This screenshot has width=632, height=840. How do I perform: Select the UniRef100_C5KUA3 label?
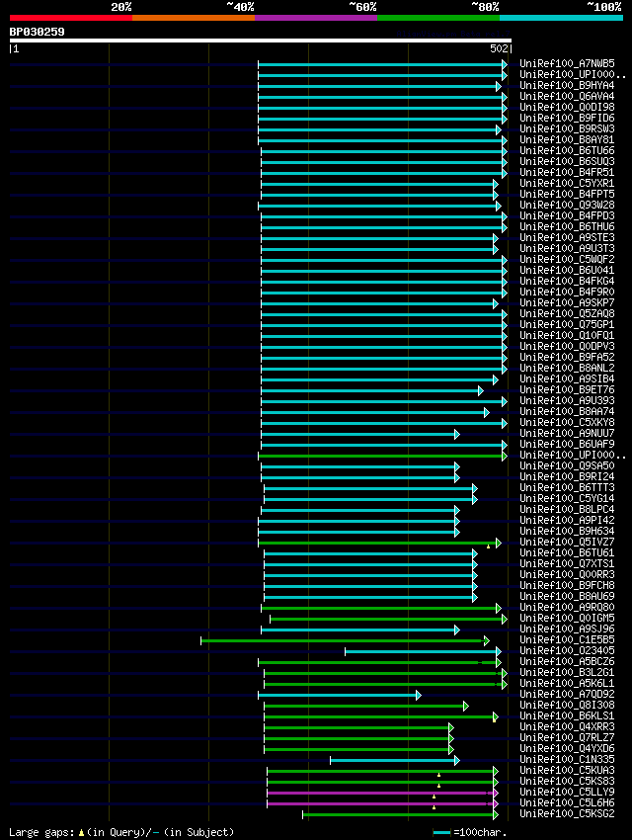point(567,770)
